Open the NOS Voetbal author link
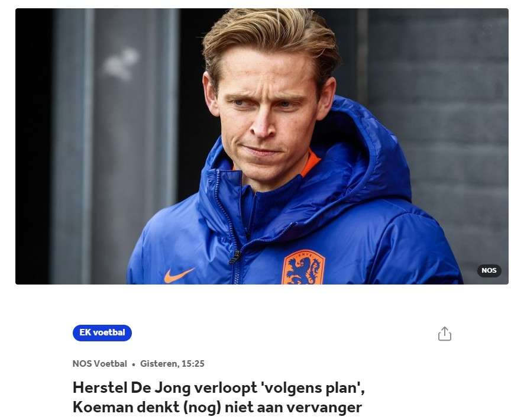 [x=100, y=364]
